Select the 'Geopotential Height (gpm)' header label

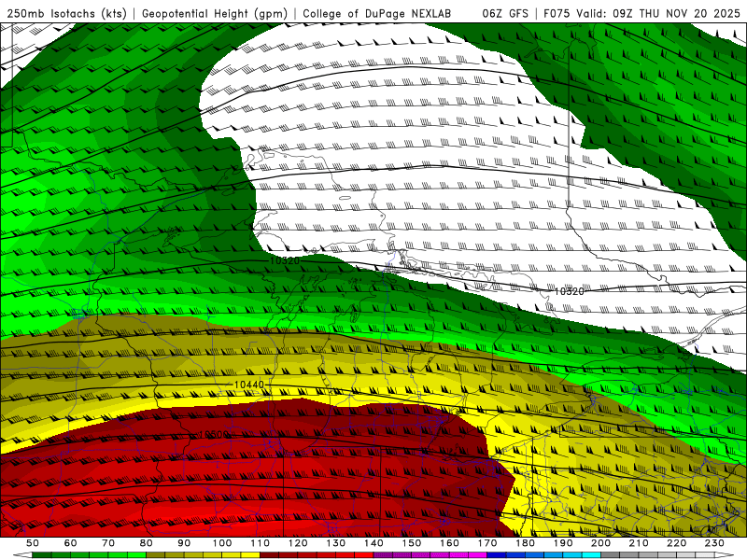coord(215,13)
